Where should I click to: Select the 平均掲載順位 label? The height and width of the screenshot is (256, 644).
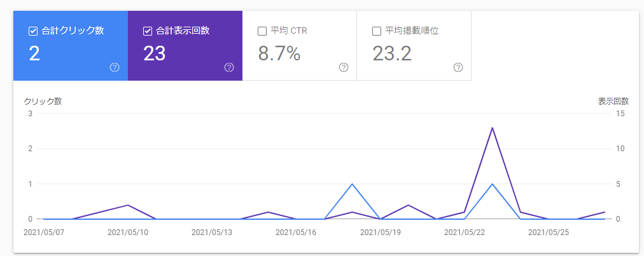(x=412, y=31)
